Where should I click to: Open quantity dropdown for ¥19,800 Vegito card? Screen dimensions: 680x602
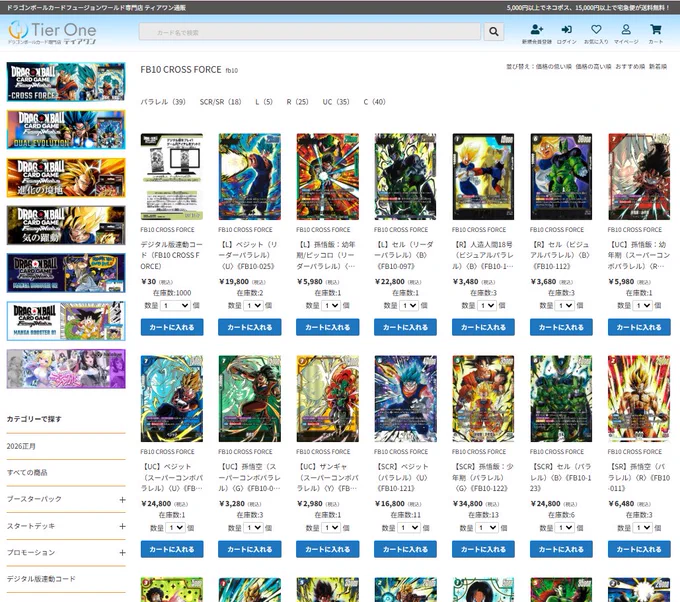tap(253, 306)
